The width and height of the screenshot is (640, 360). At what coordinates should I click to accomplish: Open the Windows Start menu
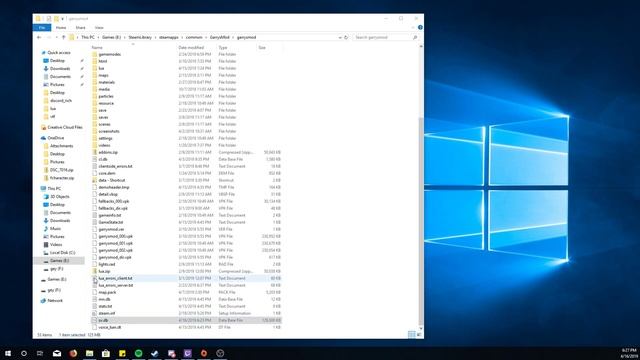[8, 353]
